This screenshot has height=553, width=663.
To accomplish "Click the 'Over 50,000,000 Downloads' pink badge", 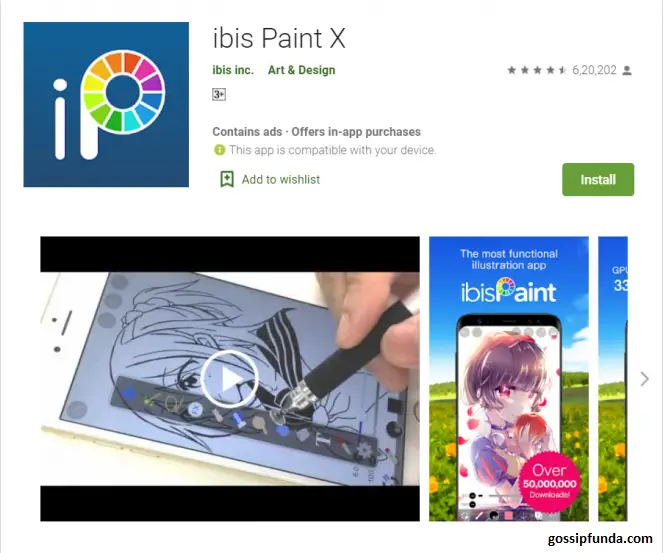I will pos(549,482).
